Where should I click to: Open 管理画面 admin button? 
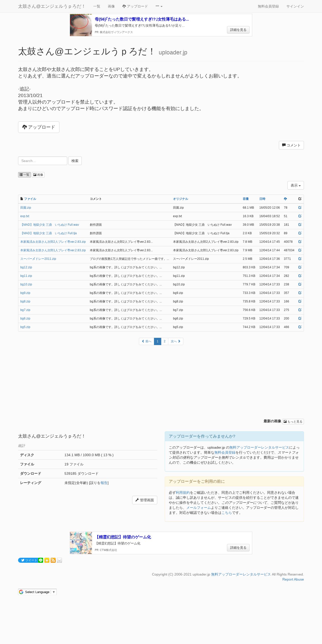145,500
